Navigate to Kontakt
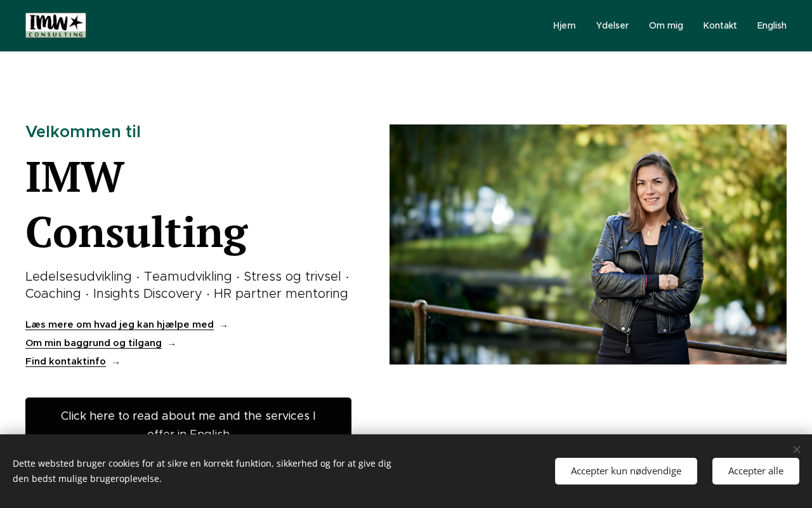The image size is (812, 508). click(720, 25)
